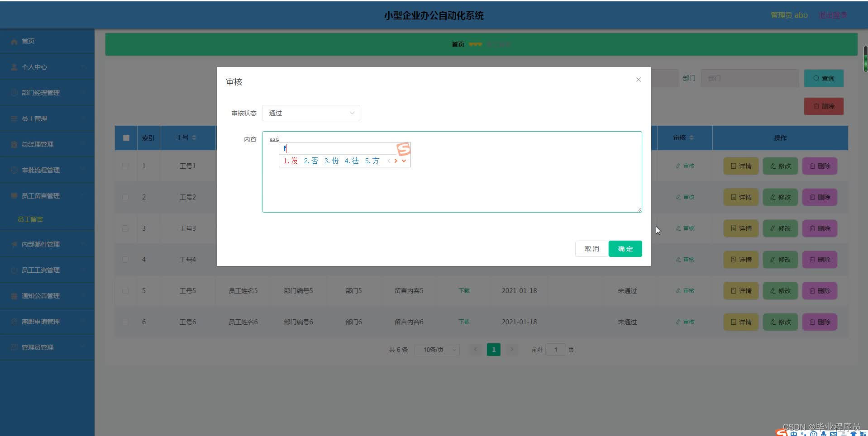This screenshot has width=868, height=436.
Task: Open the 10条/页 page size dropdown
Action: click(437, 350)
